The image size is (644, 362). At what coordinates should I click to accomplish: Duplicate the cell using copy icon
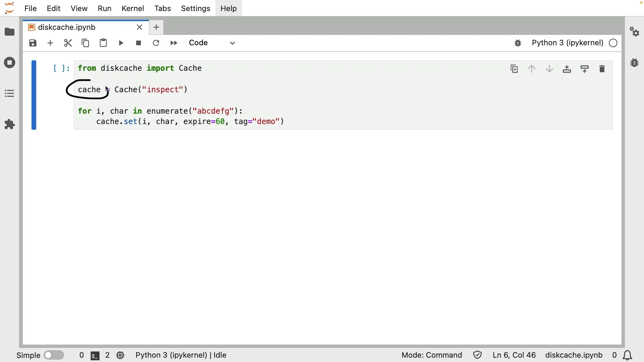point(515,69)
